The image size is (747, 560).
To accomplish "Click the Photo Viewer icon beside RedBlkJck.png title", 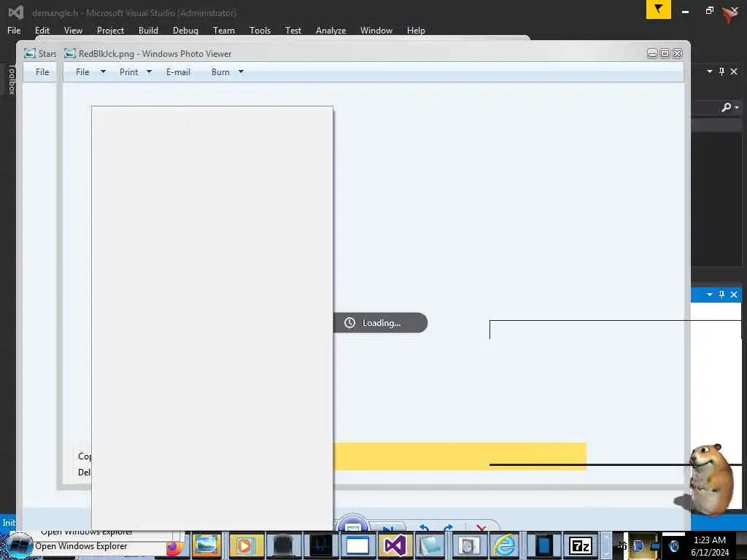I will pyautogui.click(x=70, y=53).
